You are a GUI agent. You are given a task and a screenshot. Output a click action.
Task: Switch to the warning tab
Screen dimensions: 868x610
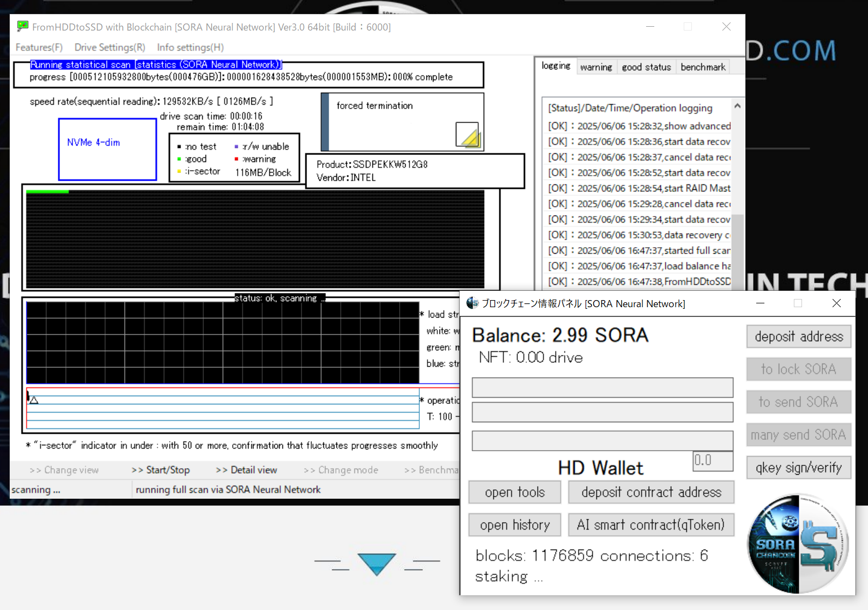pos(596,67)
